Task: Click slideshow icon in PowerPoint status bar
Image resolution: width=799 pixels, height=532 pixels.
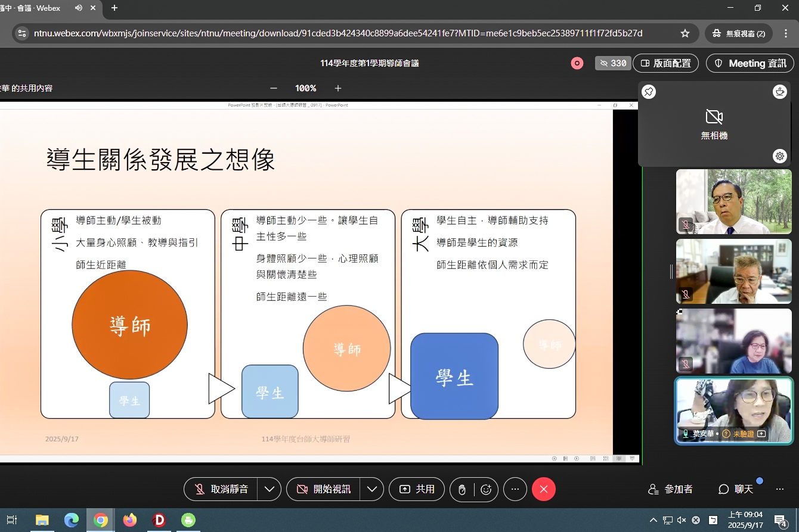Action: (x=632, y=459)
